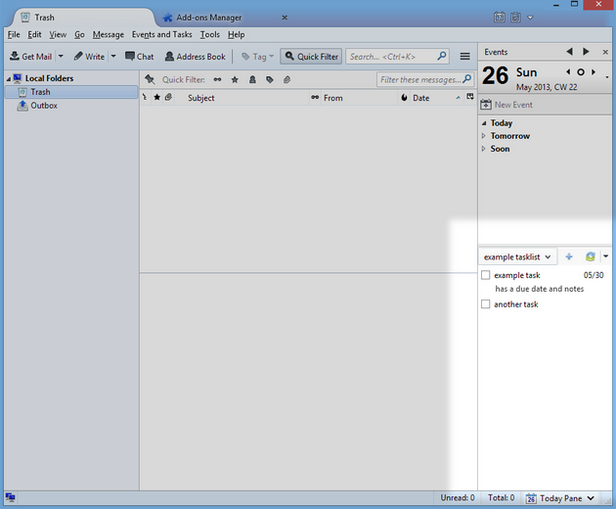This screenshot has width=616, height=509.
Task: Expand the Tomorrow events section
Action: click(484, 136)
